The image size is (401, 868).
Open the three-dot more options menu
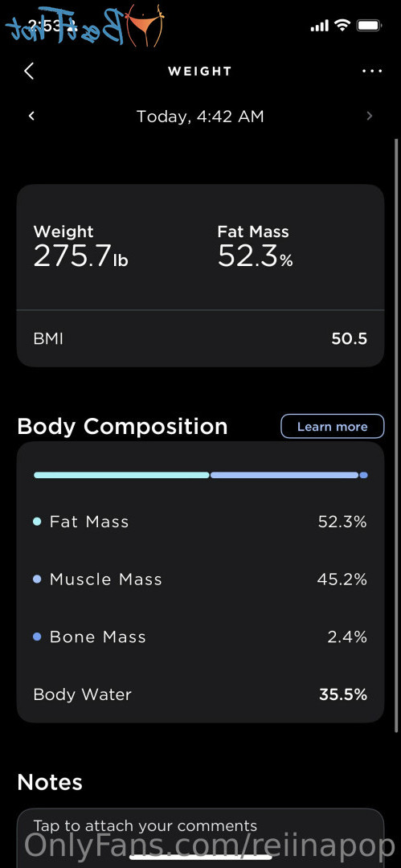[x=371, y=71]
